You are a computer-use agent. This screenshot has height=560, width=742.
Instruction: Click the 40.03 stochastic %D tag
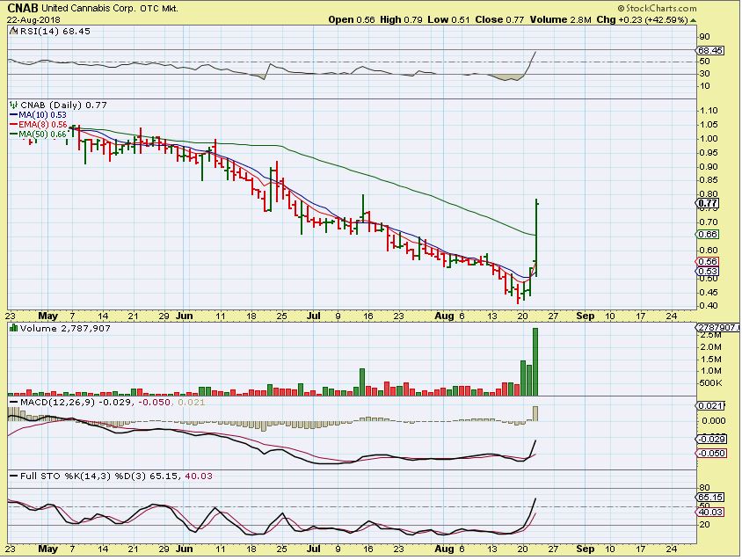tap(710, 513)
